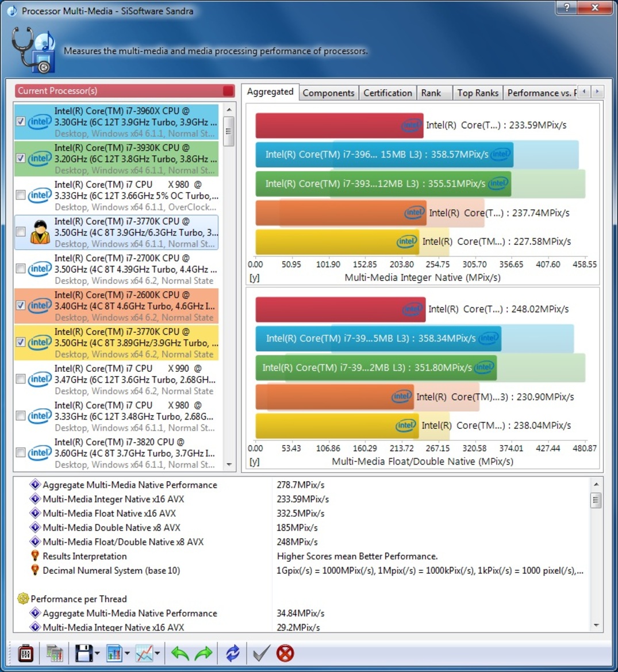Select the orange 230.90MPix/s float bar
The image size is (618, 672).
[335, 397]
